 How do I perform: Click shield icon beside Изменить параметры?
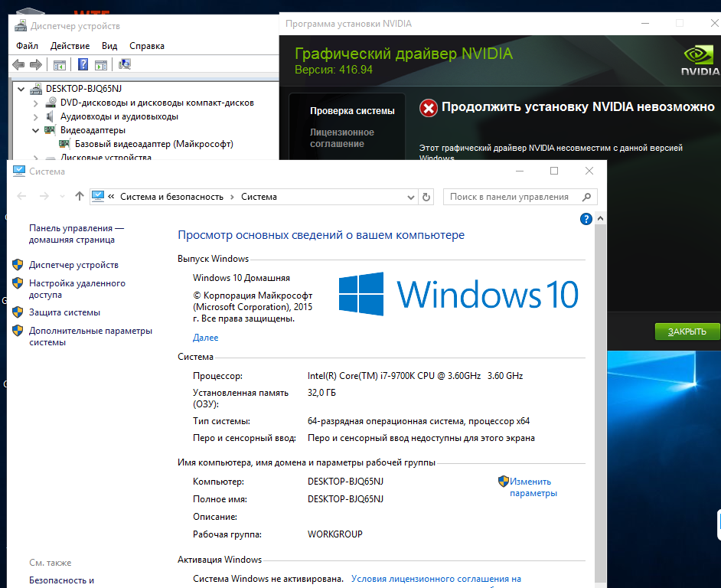pos(503,482)
